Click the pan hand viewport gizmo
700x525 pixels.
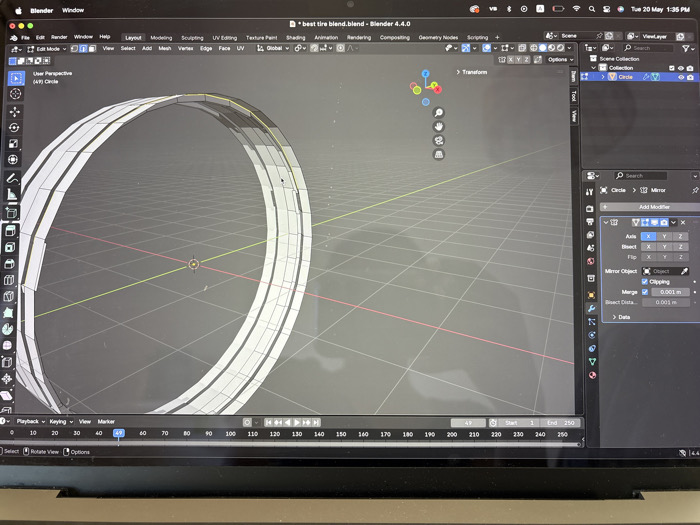click(x=439, y=127)
